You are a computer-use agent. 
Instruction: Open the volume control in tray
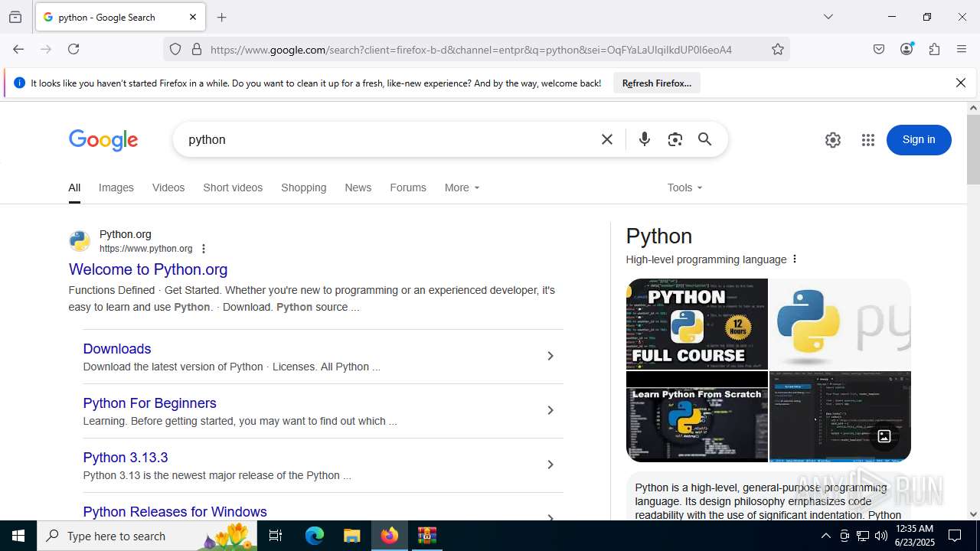(881, 536)
